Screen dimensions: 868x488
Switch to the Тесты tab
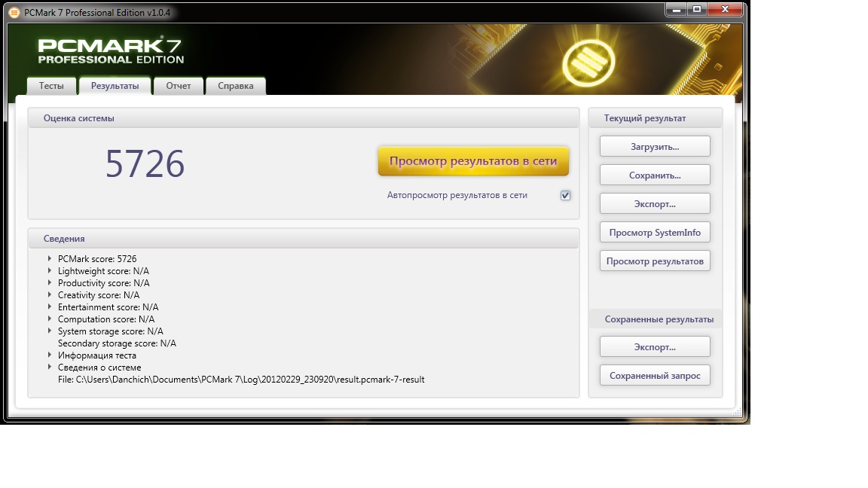51,86
